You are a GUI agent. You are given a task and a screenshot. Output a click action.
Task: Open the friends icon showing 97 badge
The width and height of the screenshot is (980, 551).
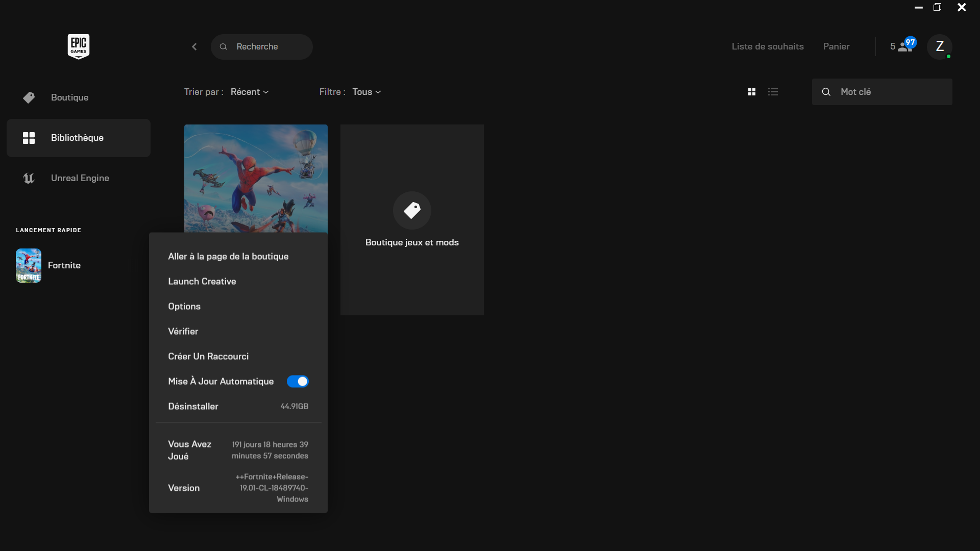click(908, 45)
